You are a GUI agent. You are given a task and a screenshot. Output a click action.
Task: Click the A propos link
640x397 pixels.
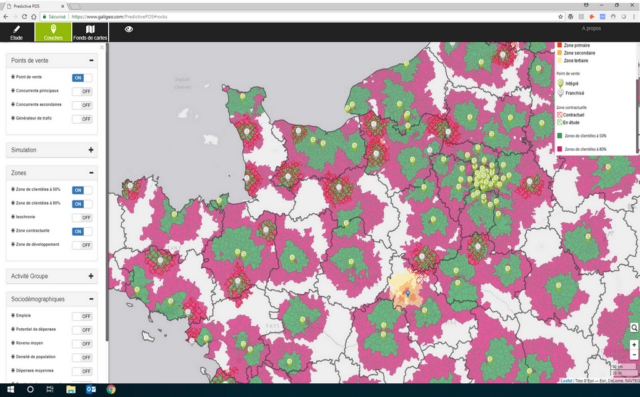coord(591,29)
